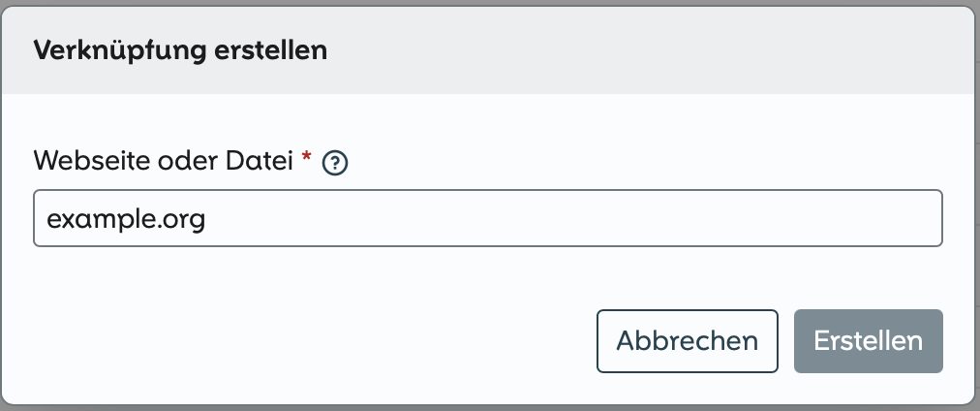Dismiss dialog using Abbrechen
The image size is (980, 411).
pyautogui.click(x=687, y=341)
